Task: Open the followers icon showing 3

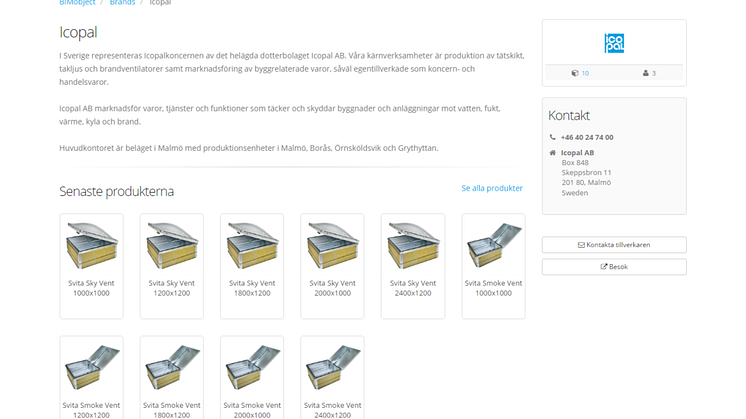Action: 646,73
